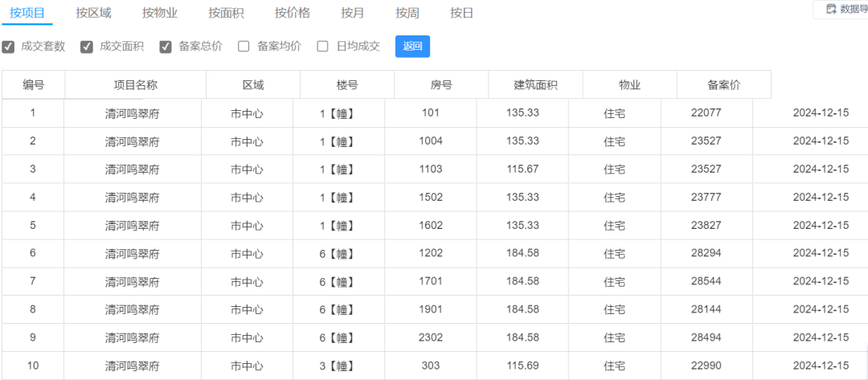Click the 备案价 column header
Image resolution: width=868 pixels, height=380 pixels.
click(x=723, y=84)
